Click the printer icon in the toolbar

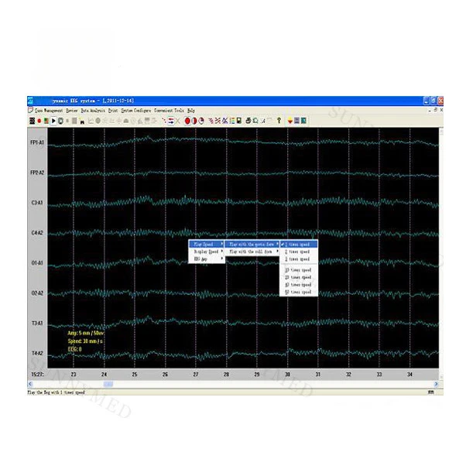(x=248, y=121)
